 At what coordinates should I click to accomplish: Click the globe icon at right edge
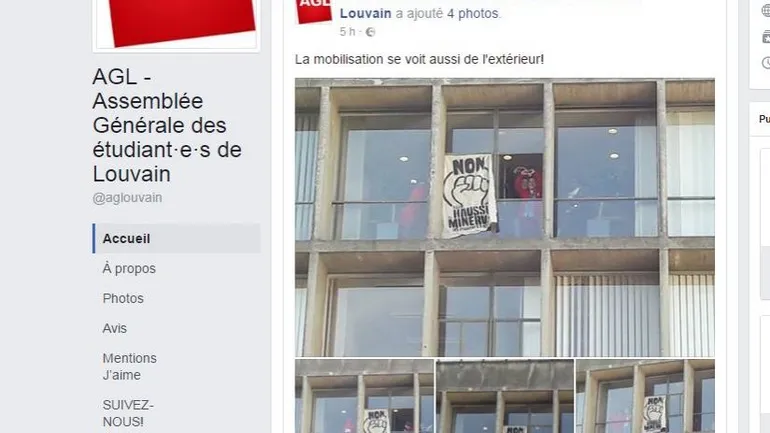[766, 11]
